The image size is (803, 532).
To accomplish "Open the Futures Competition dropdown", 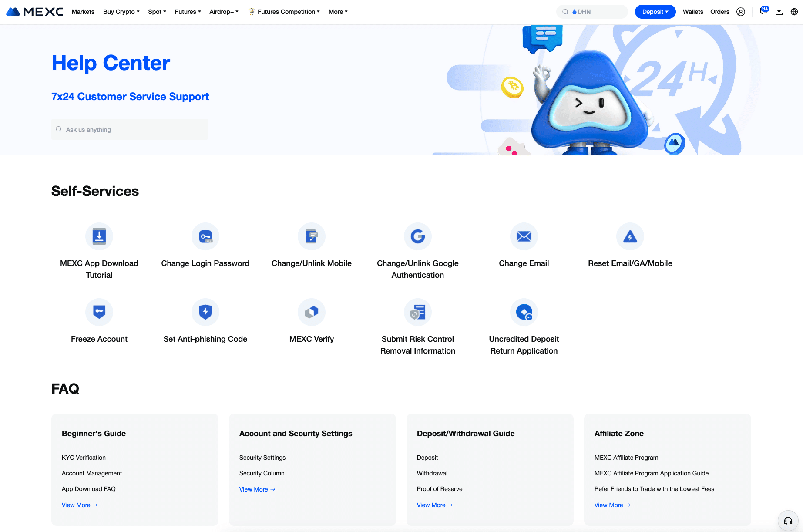I will [x=289, y=12].
